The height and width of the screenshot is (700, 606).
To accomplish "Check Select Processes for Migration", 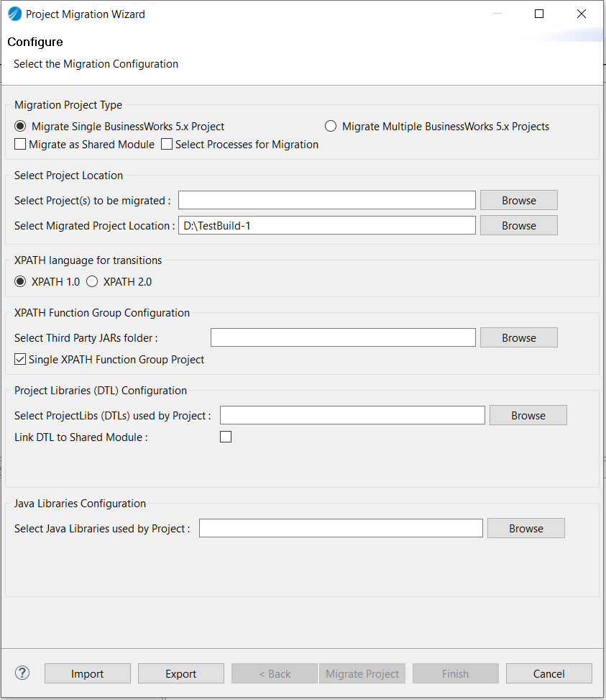I will (x=167, y=144).
